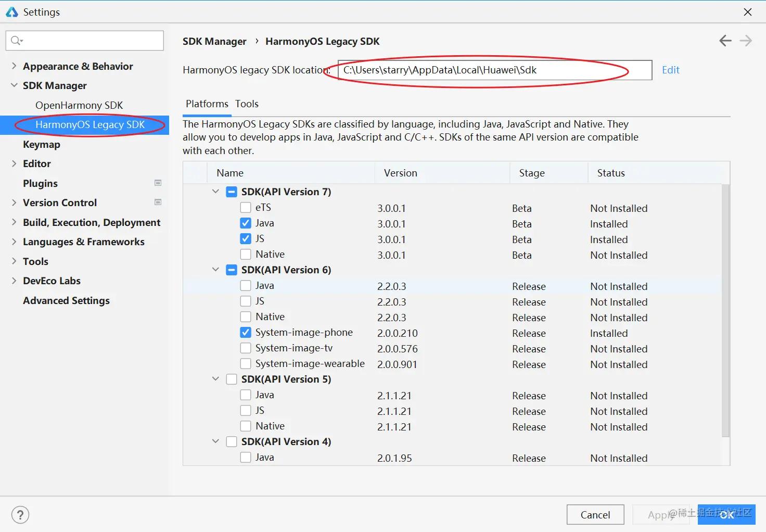The width and height of the screenshot is (766, 532).
Task: Click the settings search field
Action: pos(85,41)
